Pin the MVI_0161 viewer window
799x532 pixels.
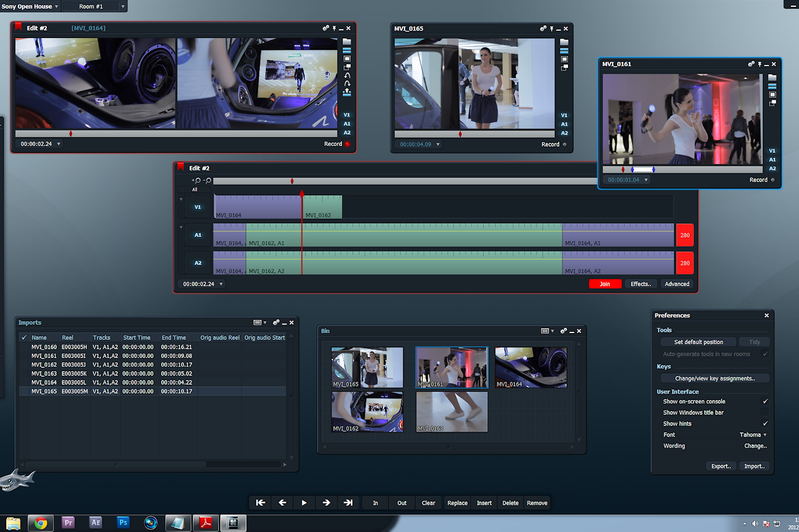[759, 64]
